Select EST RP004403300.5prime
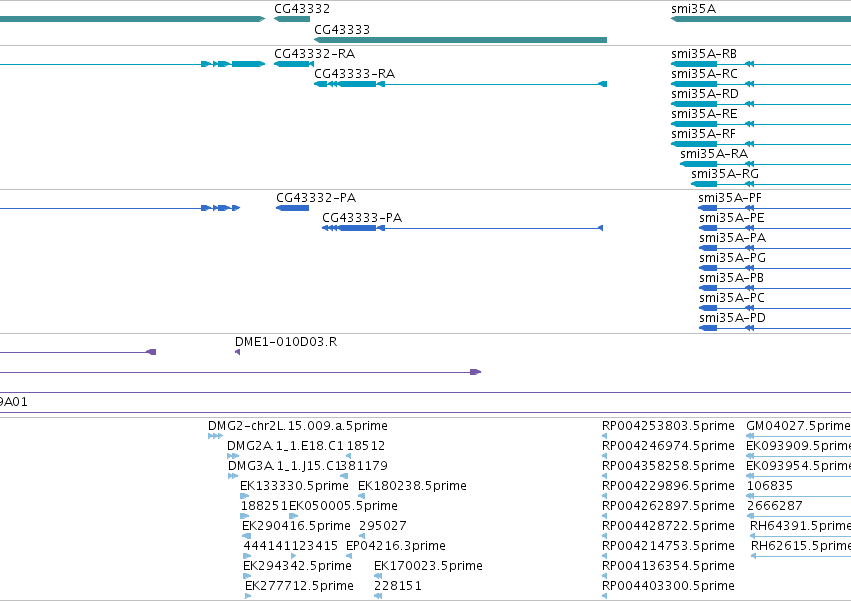 [x=668, y=586]
